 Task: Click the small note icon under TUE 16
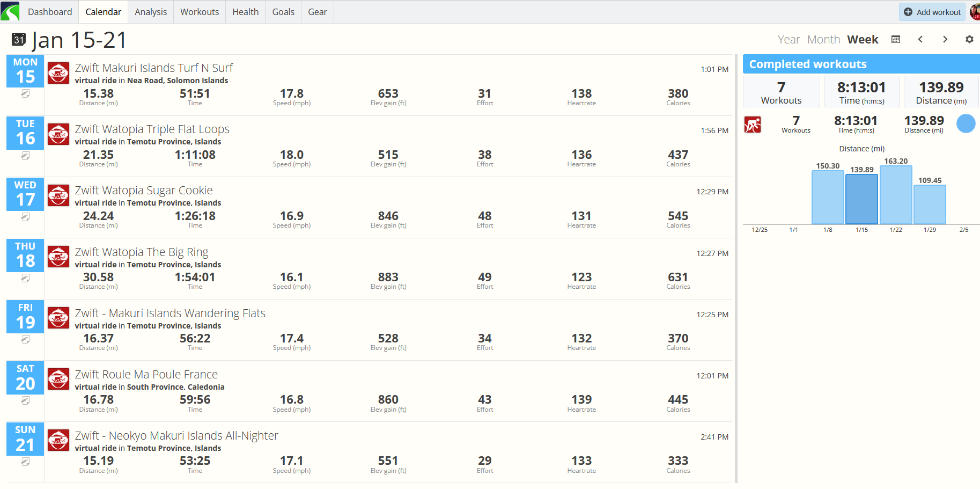click(x=25, y=156)
